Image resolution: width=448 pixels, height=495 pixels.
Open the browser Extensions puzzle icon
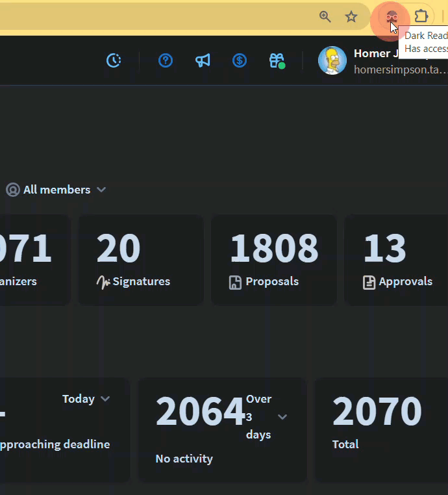point(421,17)
